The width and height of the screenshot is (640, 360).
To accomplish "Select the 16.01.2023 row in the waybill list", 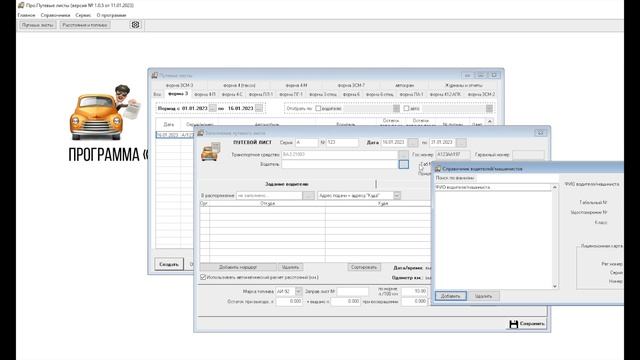I will [175, 135].
